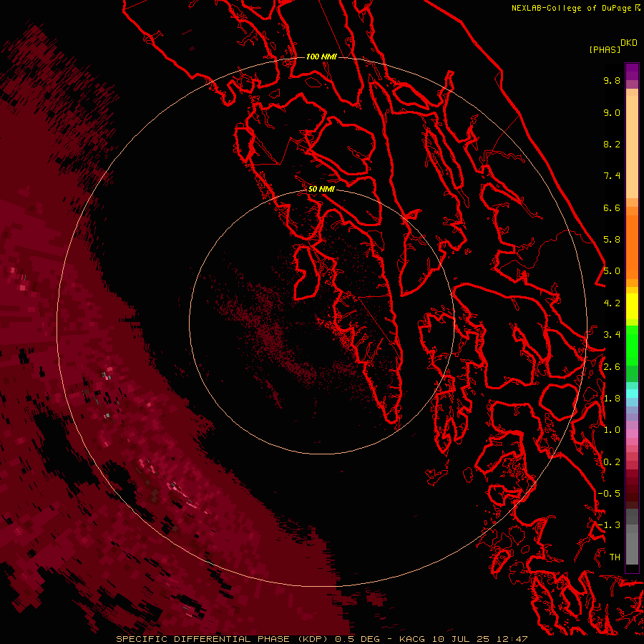Image resolution: width=644 pixels, height=644 pixels.
Task: Click the 100 NMI range ring label
Action: (x=321, y=57)
